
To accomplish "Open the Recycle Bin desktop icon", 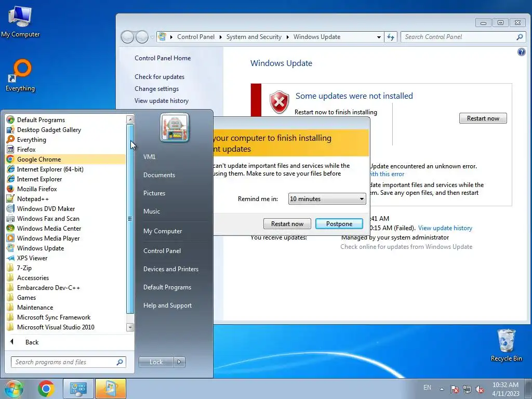I will coord(506,345).
